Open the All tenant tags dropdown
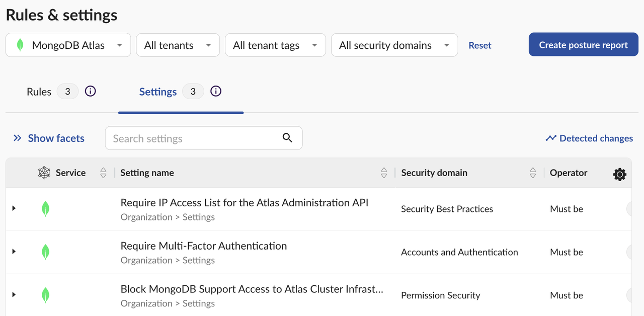This screenshot has width=644, height=316. pos(275,45)
